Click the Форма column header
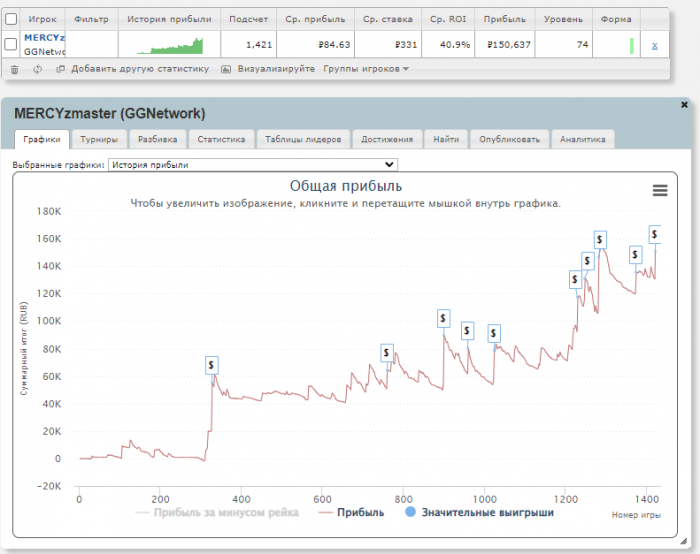 pos(616,19)
